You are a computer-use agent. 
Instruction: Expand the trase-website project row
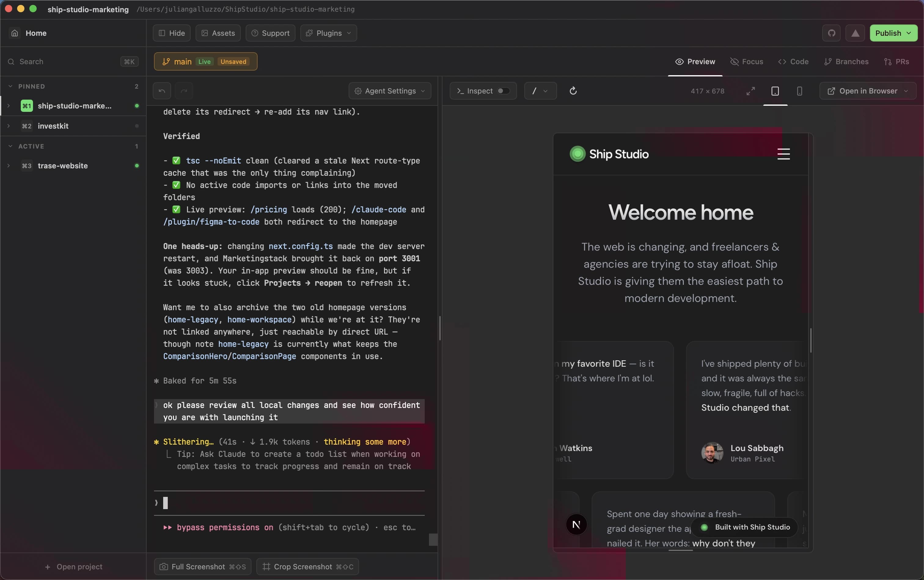tap(9, 166)
